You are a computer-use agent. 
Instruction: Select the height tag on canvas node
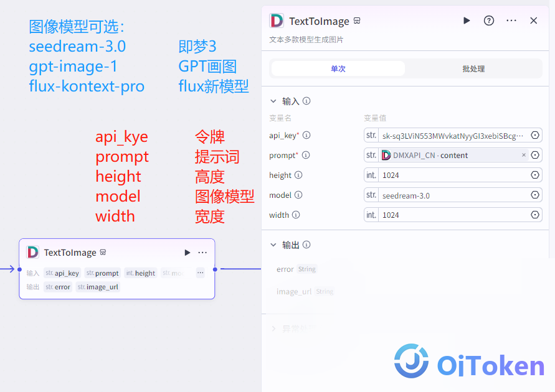pyautogui.click(x=141, y=273)
